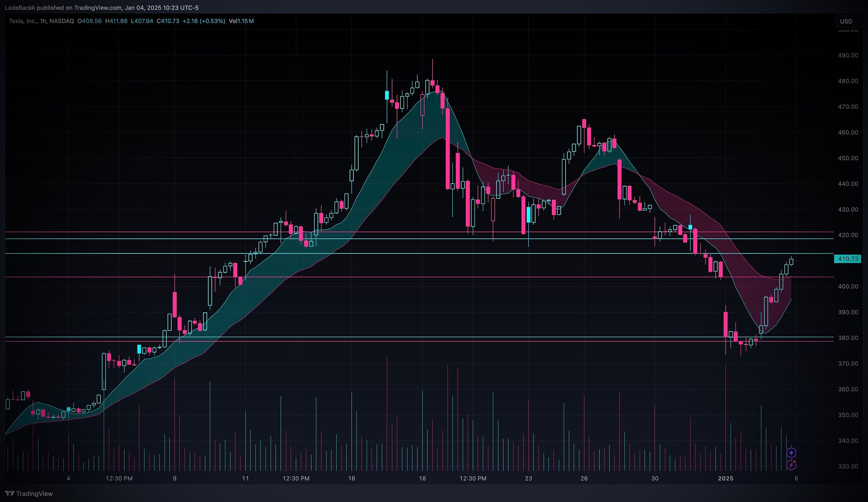
Task: Click the 380.00 price axis label
Action: (x=848, y=338)
